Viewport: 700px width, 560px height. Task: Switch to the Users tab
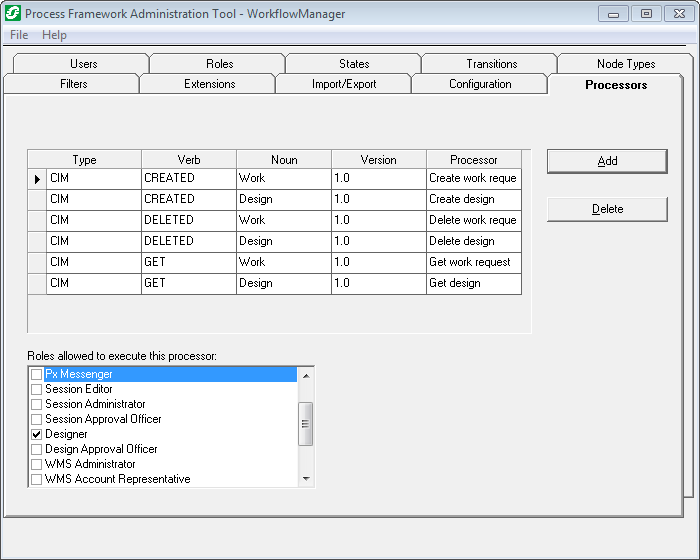[x=84, y=64]
